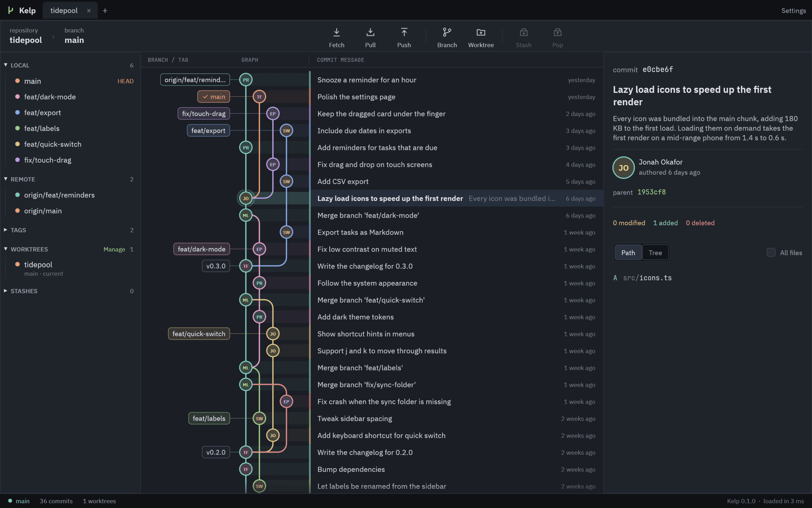812x508 pixels.
Task: Click the v0.3.0 tag label
Action: click(x=216, y=266)
